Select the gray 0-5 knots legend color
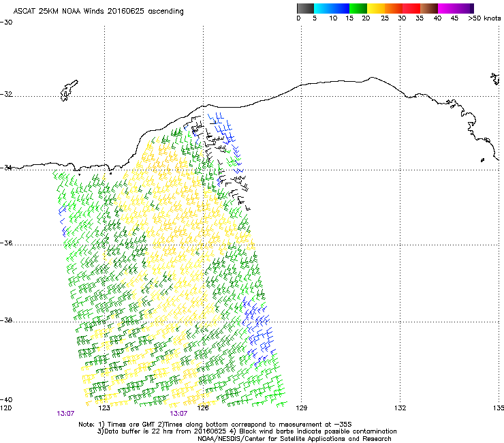Image resolution: width=504 pixels, height=443 pixels. coord(306,8)
